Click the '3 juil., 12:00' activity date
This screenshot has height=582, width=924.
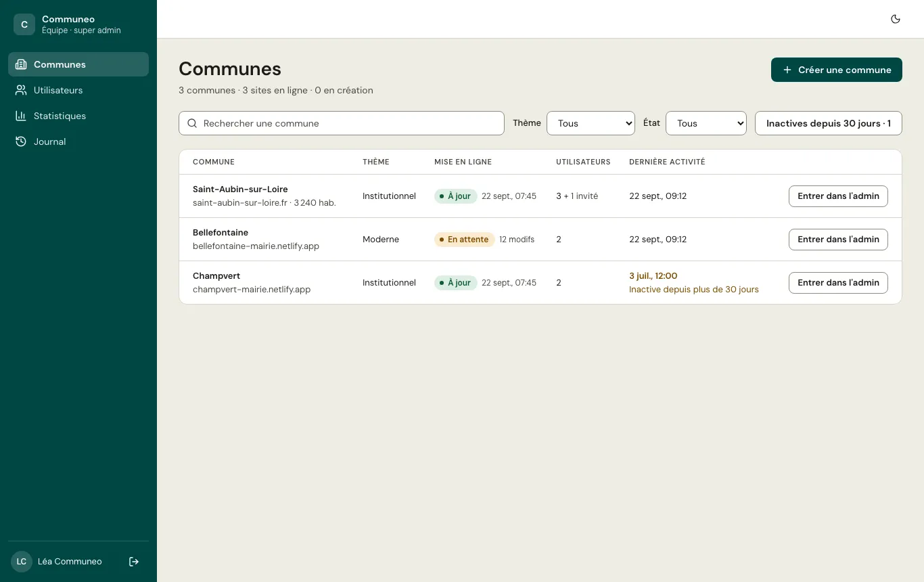[653, 276]
